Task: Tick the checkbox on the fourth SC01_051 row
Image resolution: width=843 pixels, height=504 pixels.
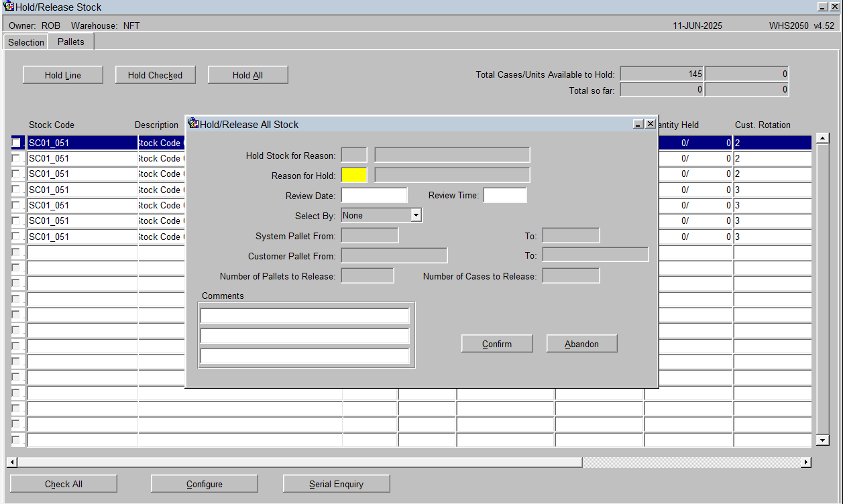Action: 16,190
